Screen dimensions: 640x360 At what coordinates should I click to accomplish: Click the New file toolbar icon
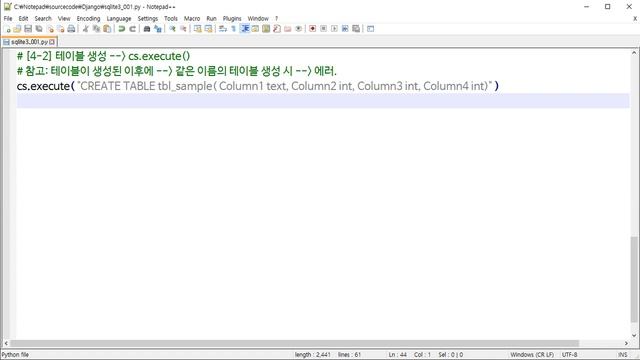click(8, 29)
